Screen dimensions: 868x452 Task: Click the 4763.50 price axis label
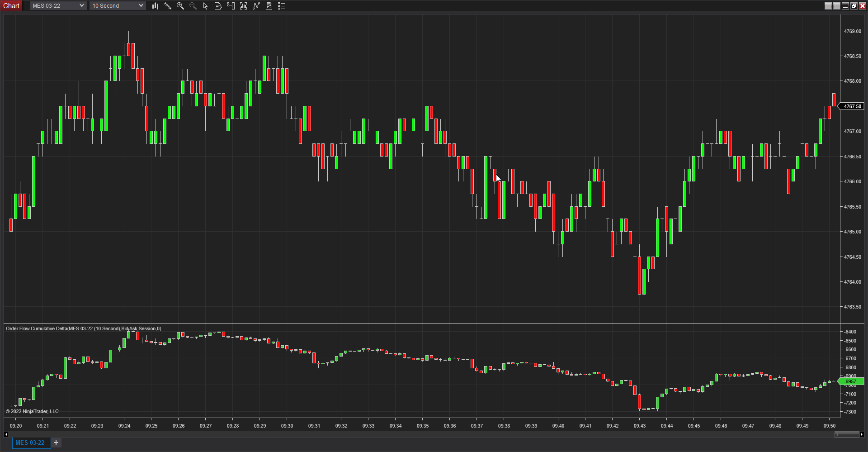pyautogui.click(x=852, y=307)
